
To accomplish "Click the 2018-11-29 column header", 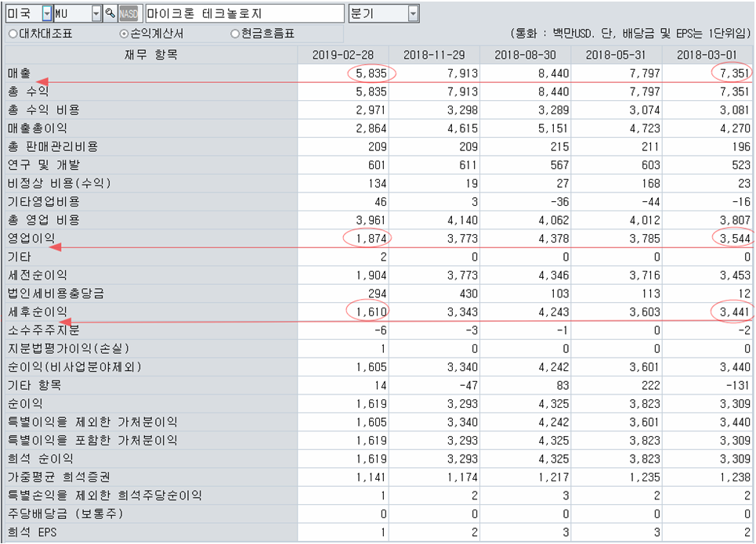I will (x=435, y=55).
